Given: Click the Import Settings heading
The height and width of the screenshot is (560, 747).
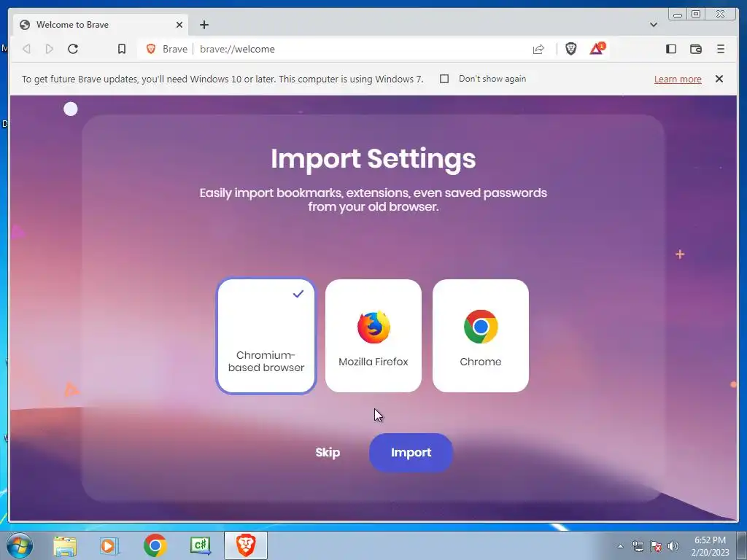Looking at the screenshot, I should pyautogui.click(x=373, y=158).
